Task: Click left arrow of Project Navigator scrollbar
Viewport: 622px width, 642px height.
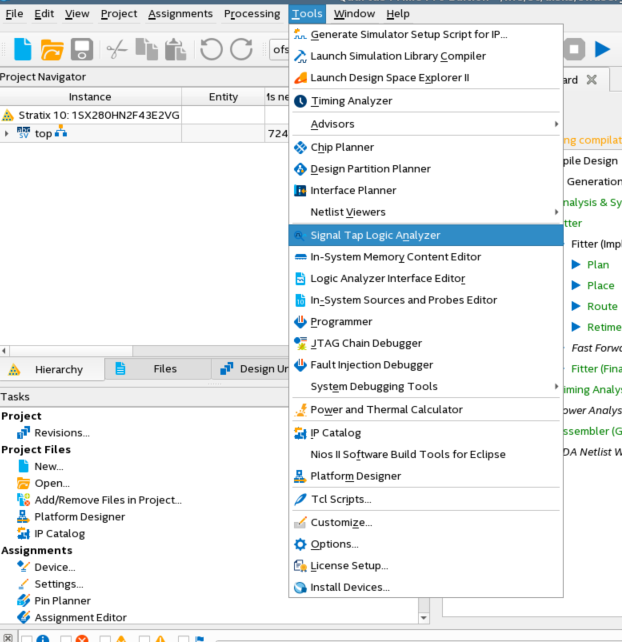Action: 4,350
